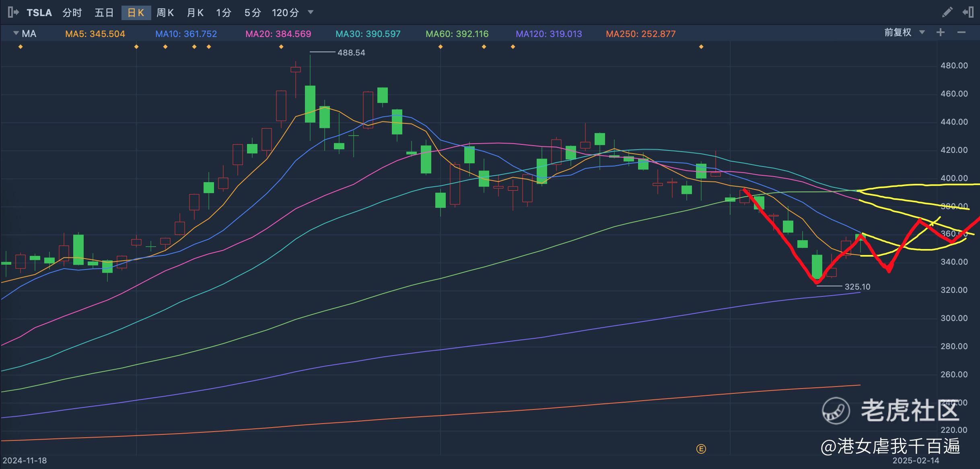The image size is (980, 469).
Task: Toggle the MA20 indicator label
Action: pyautogui.click(x=278, y=34)
